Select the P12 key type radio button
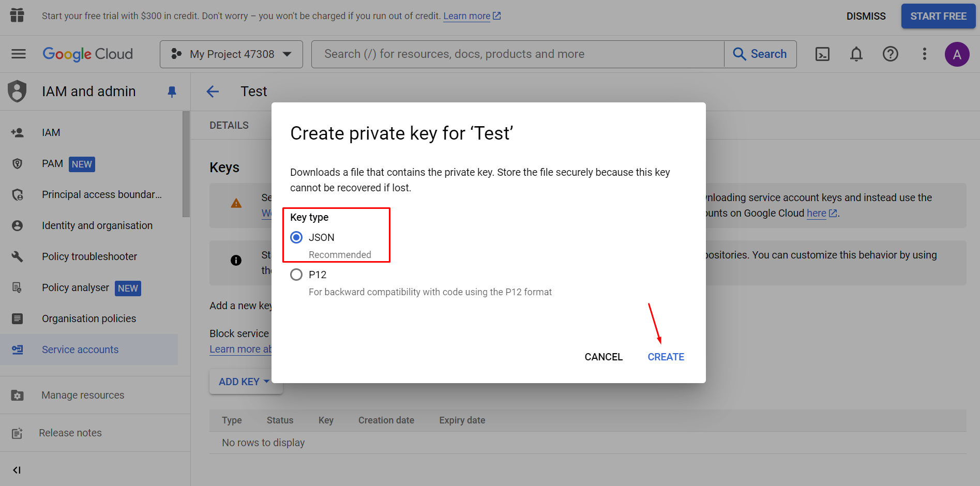Image resolution: width=980 pixels, height=486 pixels. pyautogui.click(x=296, y=275)
